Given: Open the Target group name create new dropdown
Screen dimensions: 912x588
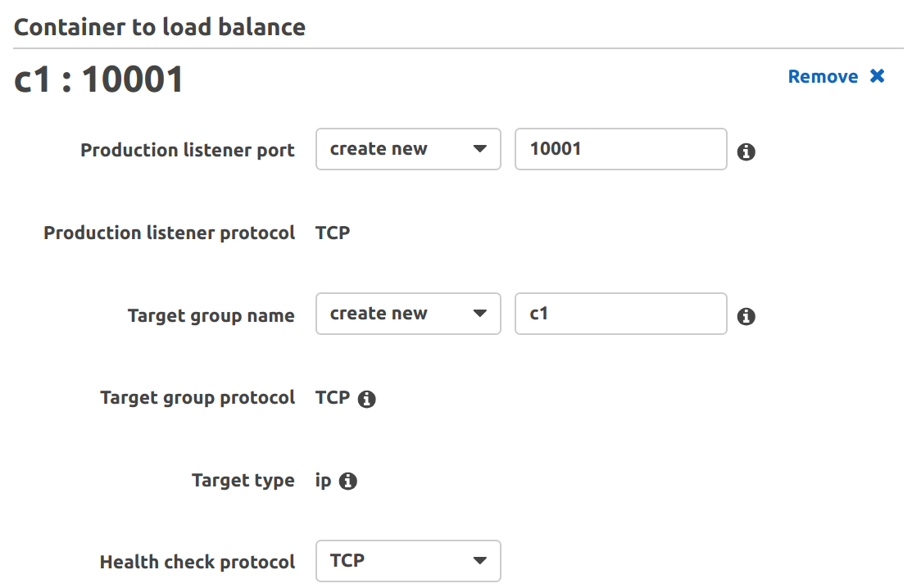Looking at the screenshot, I should (408, 314).
